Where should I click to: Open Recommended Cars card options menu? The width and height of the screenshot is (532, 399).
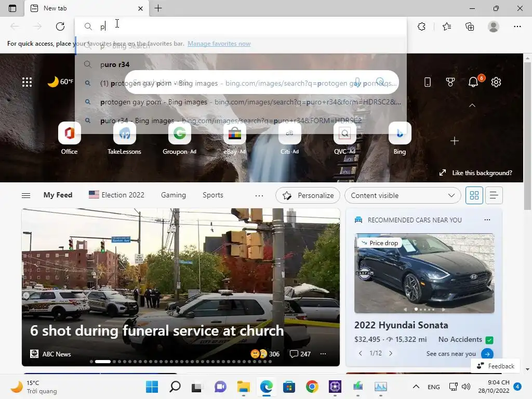pyautogui.click(x=487, y=220)
